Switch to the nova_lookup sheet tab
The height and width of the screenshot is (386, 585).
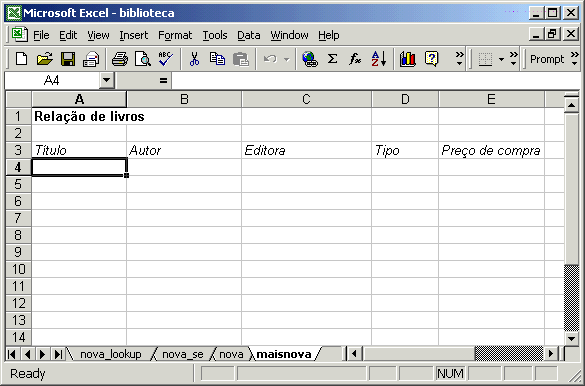[111, 354]
